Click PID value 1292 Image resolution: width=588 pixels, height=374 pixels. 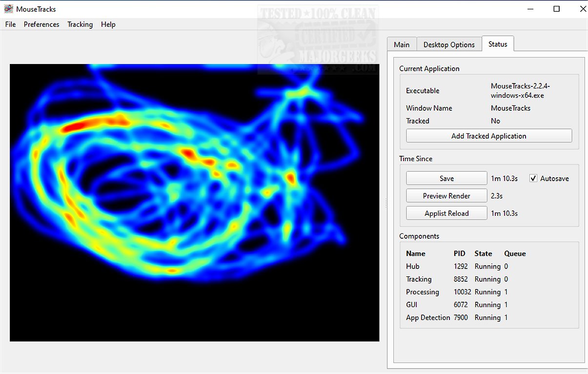[461, 267]
